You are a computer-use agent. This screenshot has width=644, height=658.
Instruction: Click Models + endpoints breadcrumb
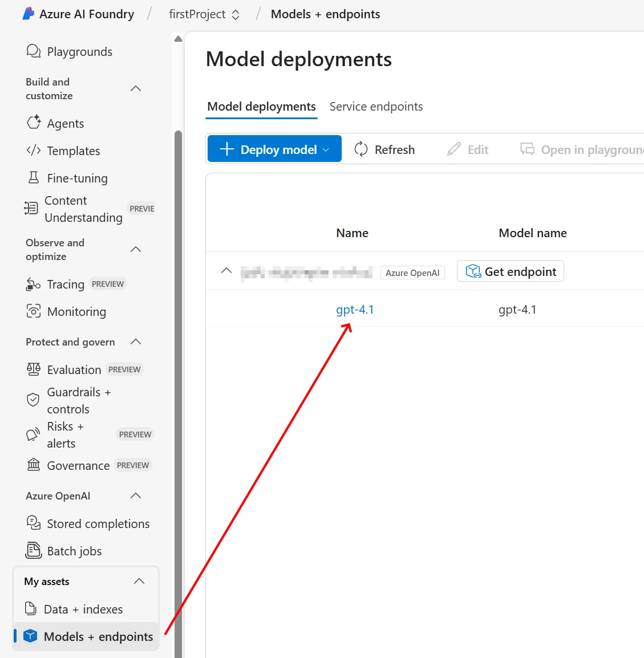(325, 14)
